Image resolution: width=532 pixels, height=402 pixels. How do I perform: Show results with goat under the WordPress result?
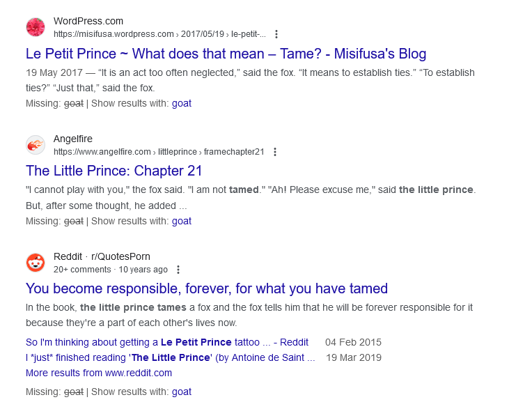(x=182, y=103)
